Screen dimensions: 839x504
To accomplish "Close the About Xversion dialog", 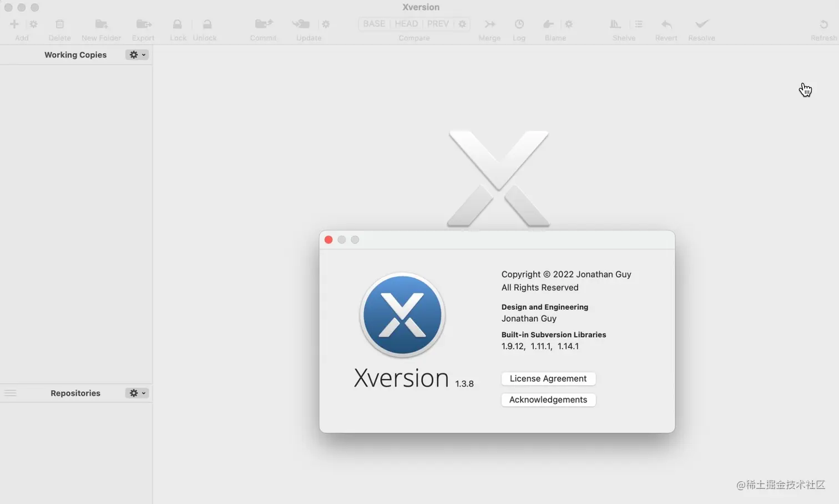I will (x=328, y=240).
